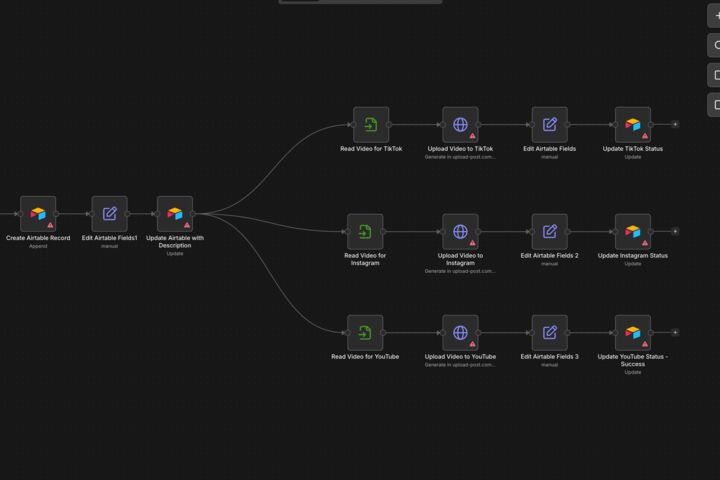Open the Edit Airtable Fields 3 node

[549, 333]
